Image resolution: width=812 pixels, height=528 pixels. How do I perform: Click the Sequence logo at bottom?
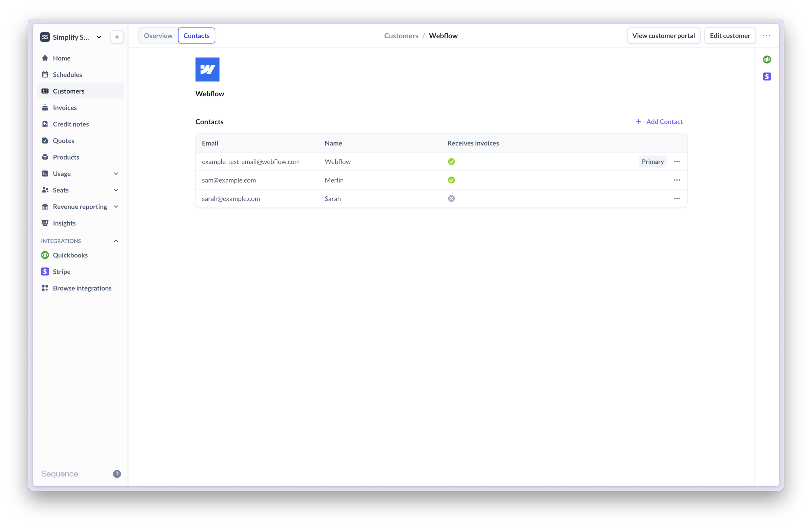(x=60, y=474)
